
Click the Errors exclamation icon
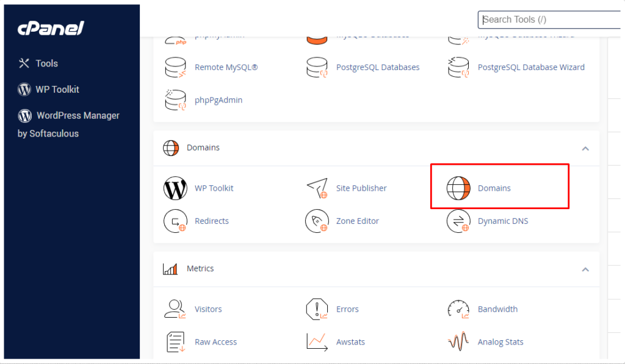pyautogui.click(x=317, y=309)
